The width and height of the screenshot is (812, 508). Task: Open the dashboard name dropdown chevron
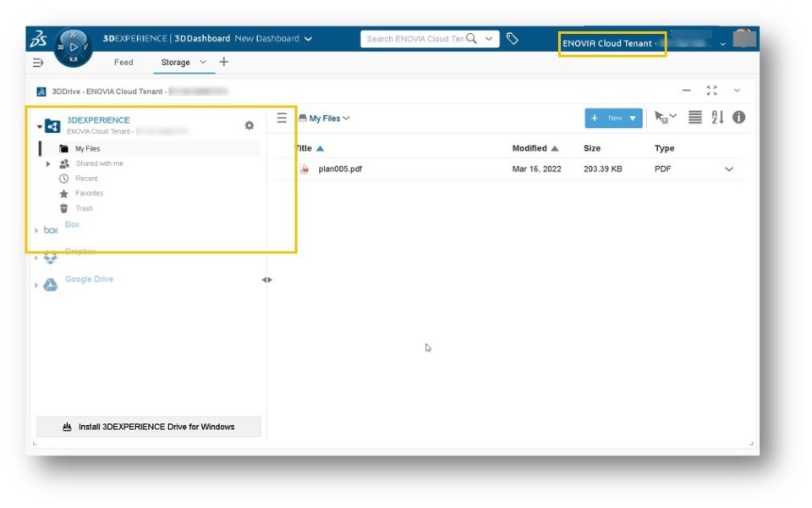tap(308, 39)
